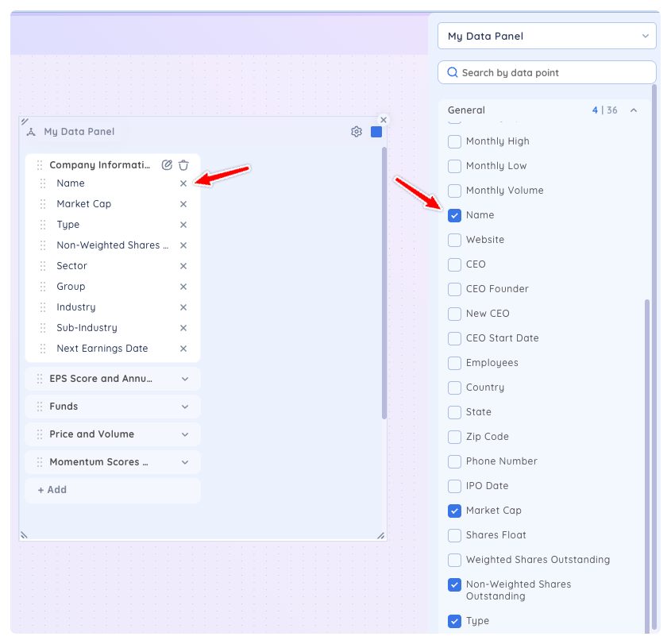Enable the Website checkbox
Image resolution: width=671 pixels, height=644 pixels.
coord(454,240)
